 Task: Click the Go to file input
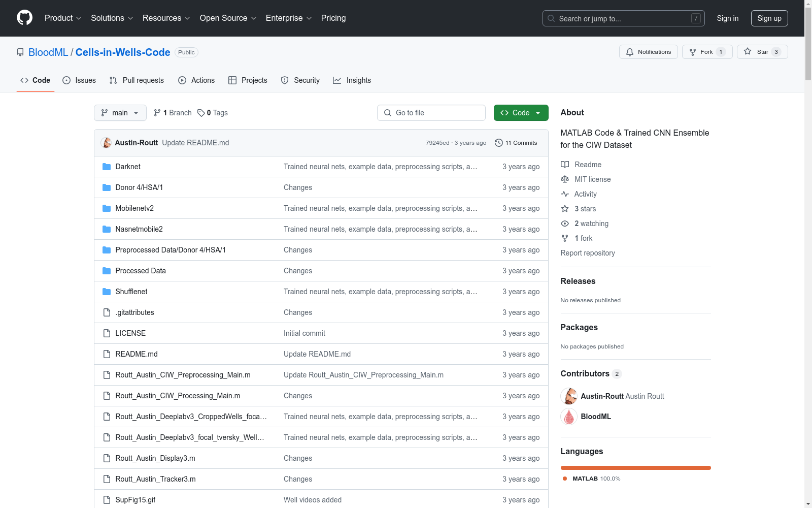pyautogui.click(x=431, y=113)
